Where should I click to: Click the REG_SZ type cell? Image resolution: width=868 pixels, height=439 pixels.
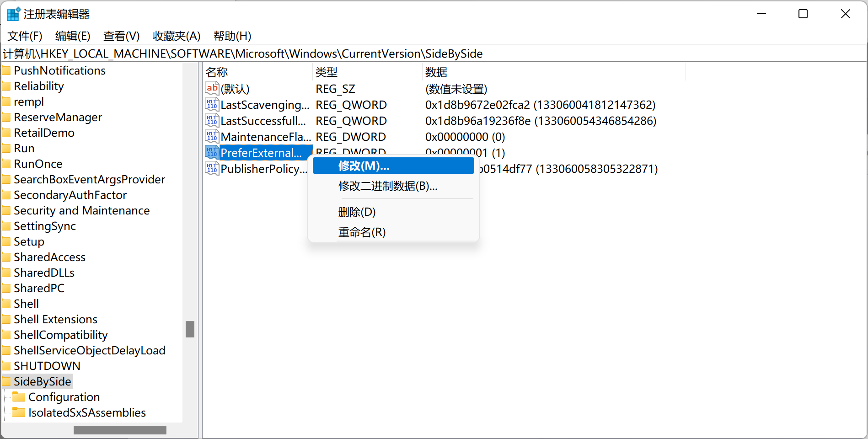point(335,89)
